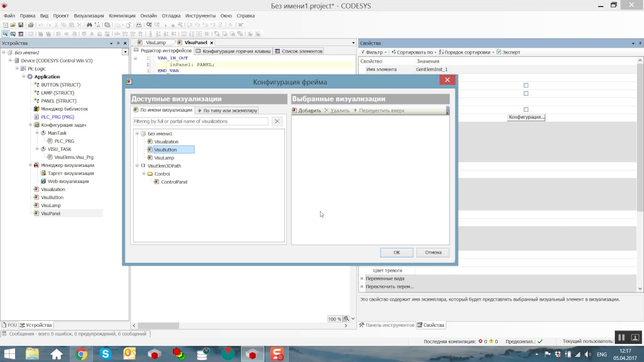
Task: Click the Login gear icon in toolbar
Action: pos(149,25)
